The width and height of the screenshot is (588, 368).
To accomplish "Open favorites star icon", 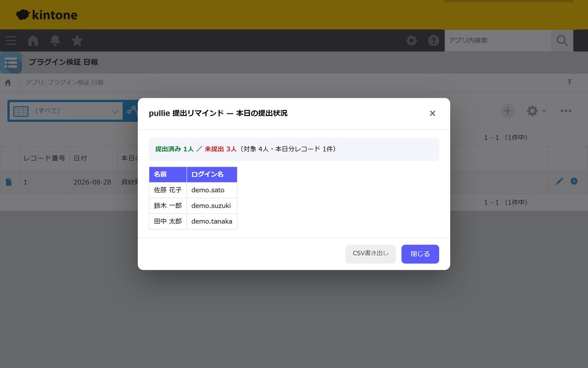I will 78,41.
